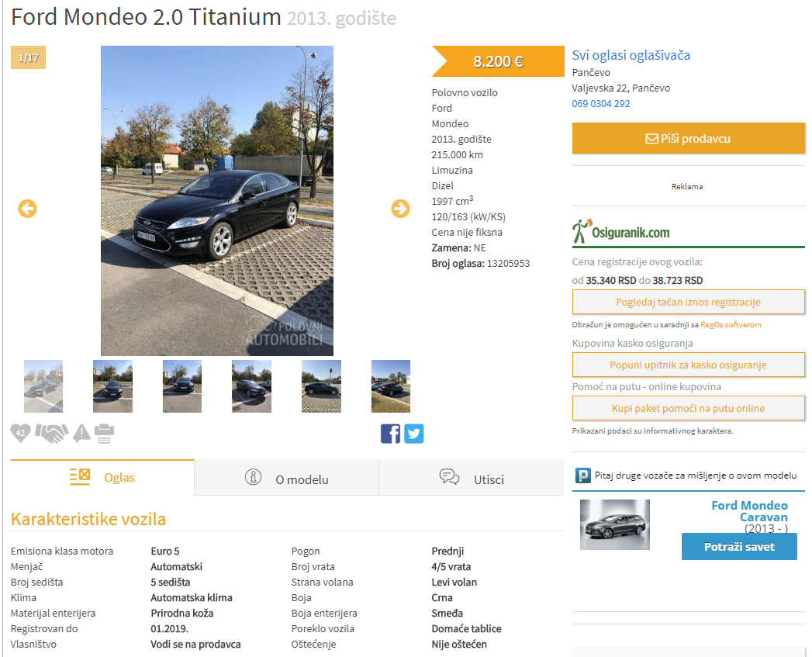Click the handshake offer icon
This screenshot has width=812, height=657.
click(52, 433)
